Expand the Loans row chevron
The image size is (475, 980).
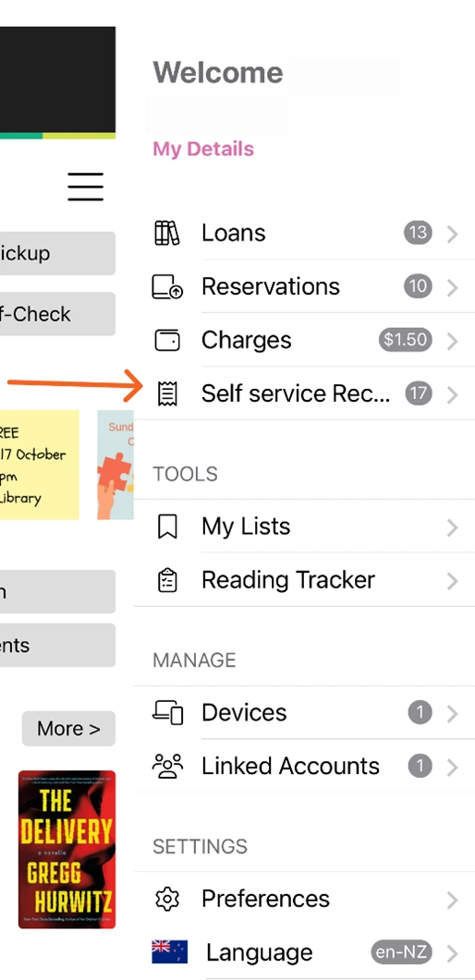pyautogui.click(x=453, y=234)
